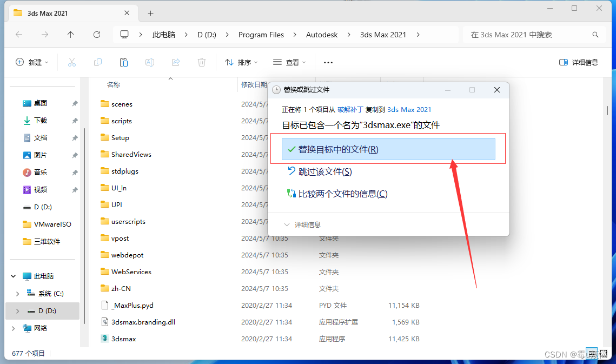Click the Share icon in toolbar

point(176,62)
